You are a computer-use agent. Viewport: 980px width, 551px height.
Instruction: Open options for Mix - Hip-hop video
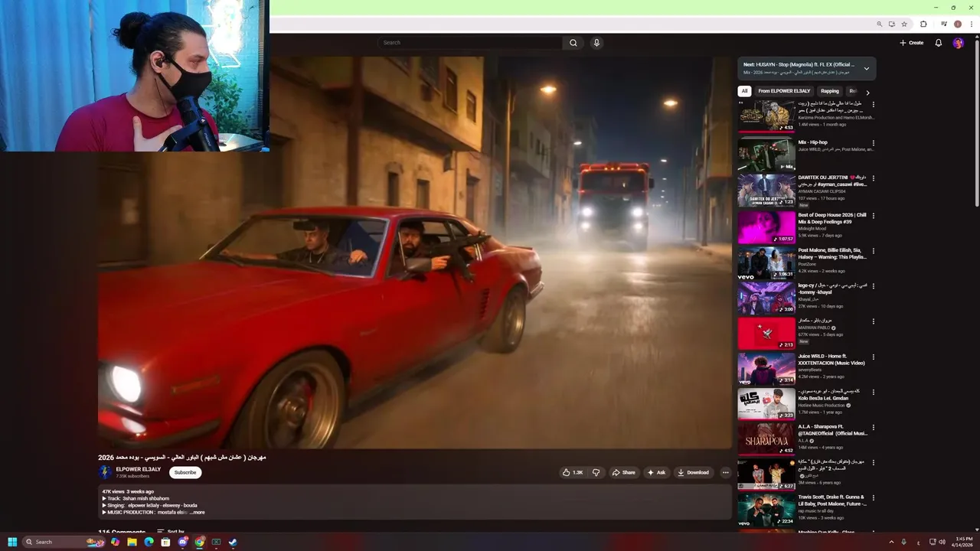click(873, 142)
